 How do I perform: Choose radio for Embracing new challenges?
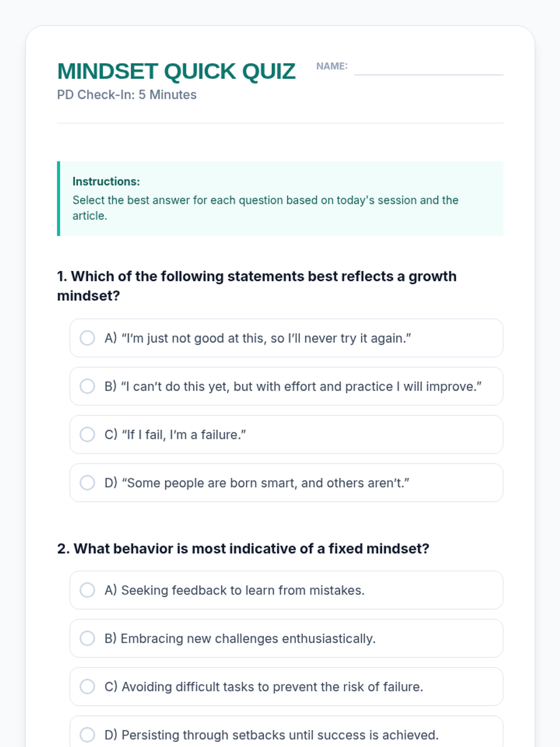click(87, 638)
